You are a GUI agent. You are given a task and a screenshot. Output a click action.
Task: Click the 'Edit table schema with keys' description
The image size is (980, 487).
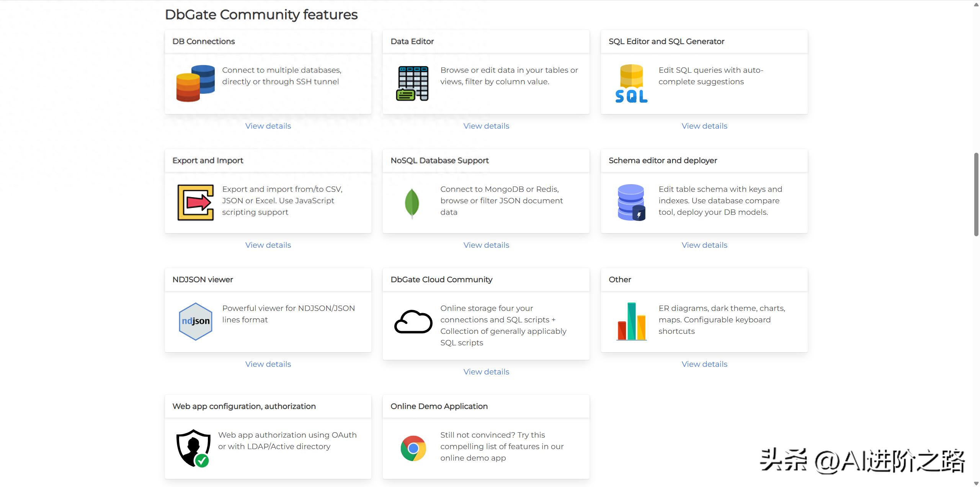coord(720,201)
